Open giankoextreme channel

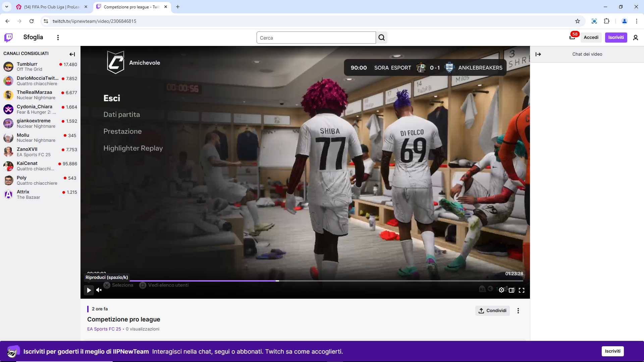point(40,123)
